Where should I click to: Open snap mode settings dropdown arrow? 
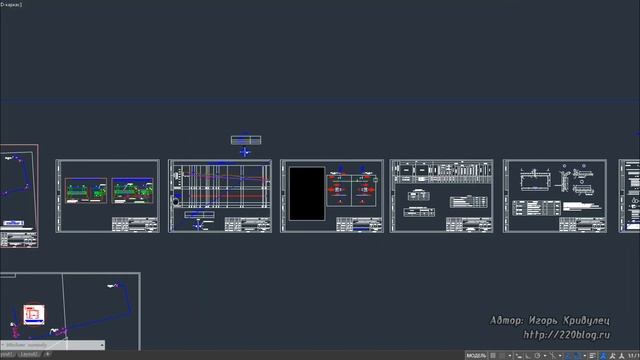pos(510,356)
